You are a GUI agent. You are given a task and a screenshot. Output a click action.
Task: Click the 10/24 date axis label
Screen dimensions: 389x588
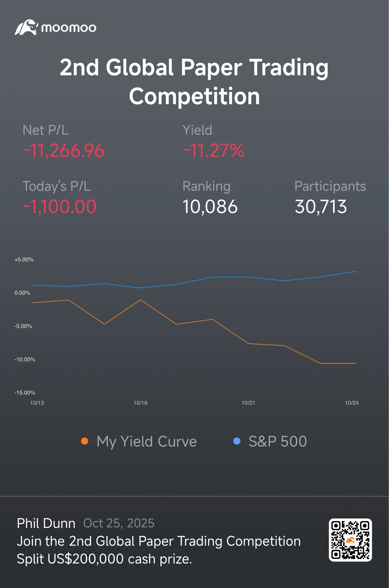352,403
